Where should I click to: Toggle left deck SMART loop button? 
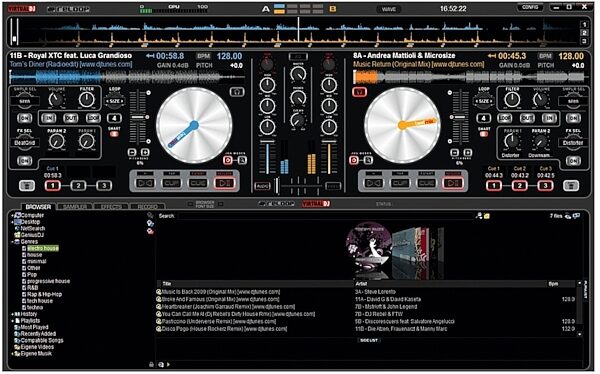(x=114, y=134)
